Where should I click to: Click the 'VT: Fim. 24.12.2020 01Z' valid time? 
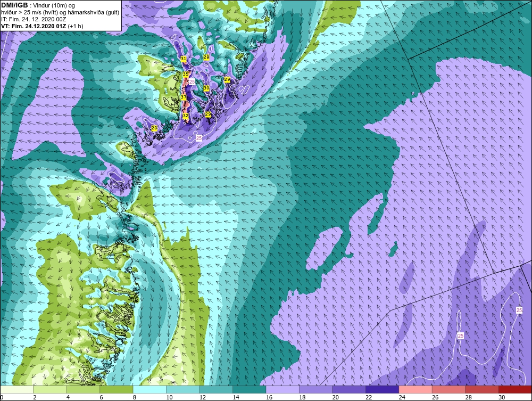pos(34,26)
